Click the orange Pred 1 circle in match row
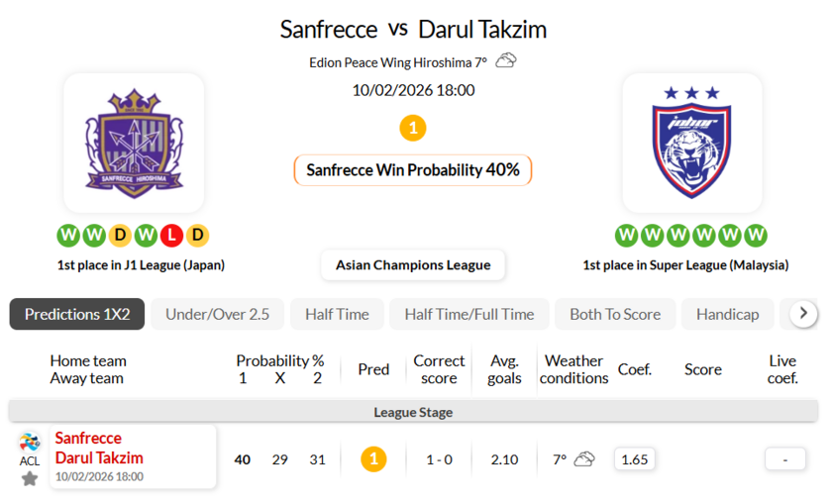 (x=373, y=459)
